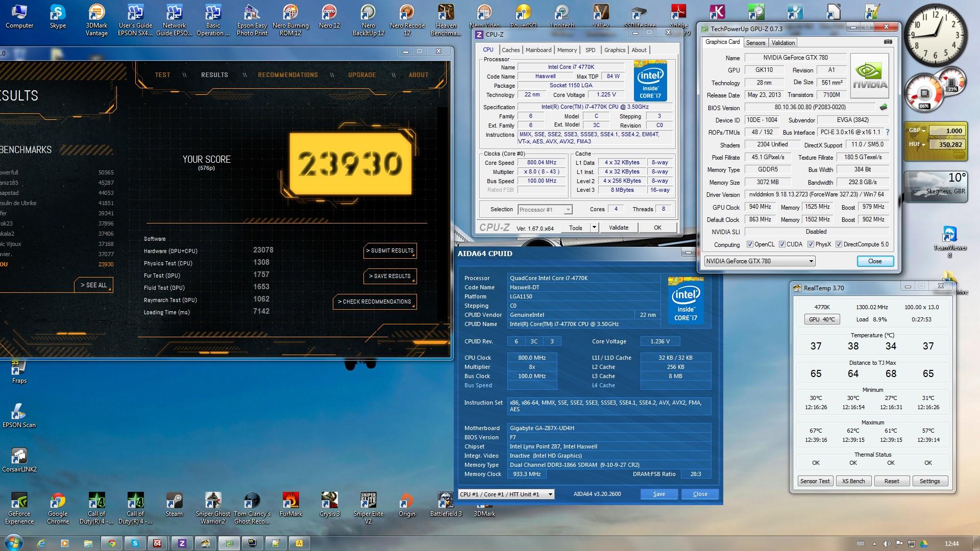Switch to the Caches tab in CPU-Z
Screen dimensions: 980x551
point(510,50)
